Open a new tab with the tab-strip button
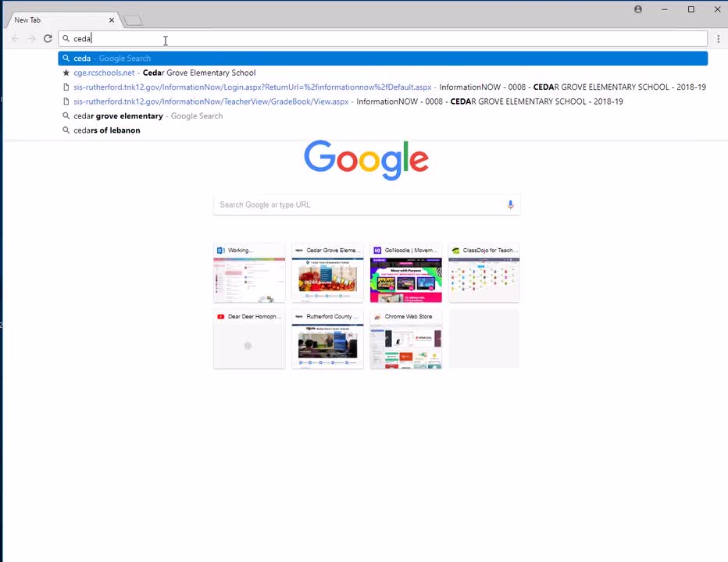 131,20
